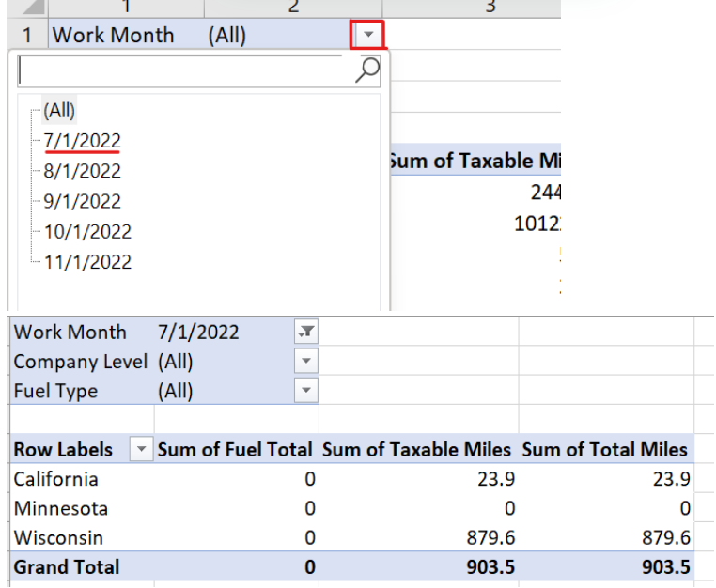This screenshot has width=716, height=588.
Task: Select column header 1
Action: pyautogui.click(x=126, y=8)
